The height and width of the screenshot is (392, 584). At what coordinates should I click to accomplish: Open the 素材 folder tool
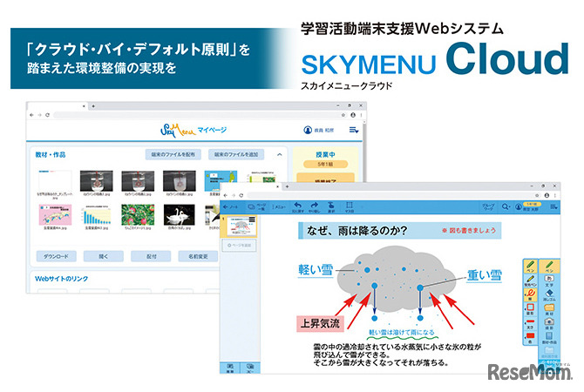click(549, 310)
